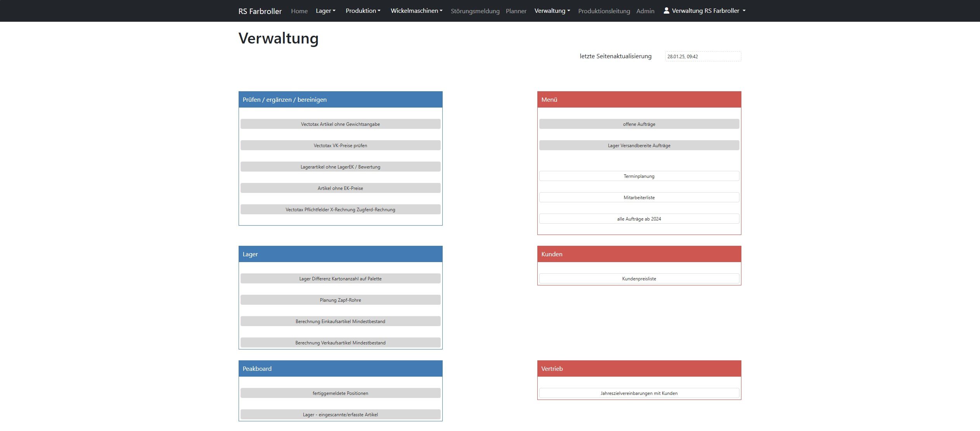Click the letzte Seitenaktualisierung date field
This screenshot has width=980, height=431.
point(703,57)
